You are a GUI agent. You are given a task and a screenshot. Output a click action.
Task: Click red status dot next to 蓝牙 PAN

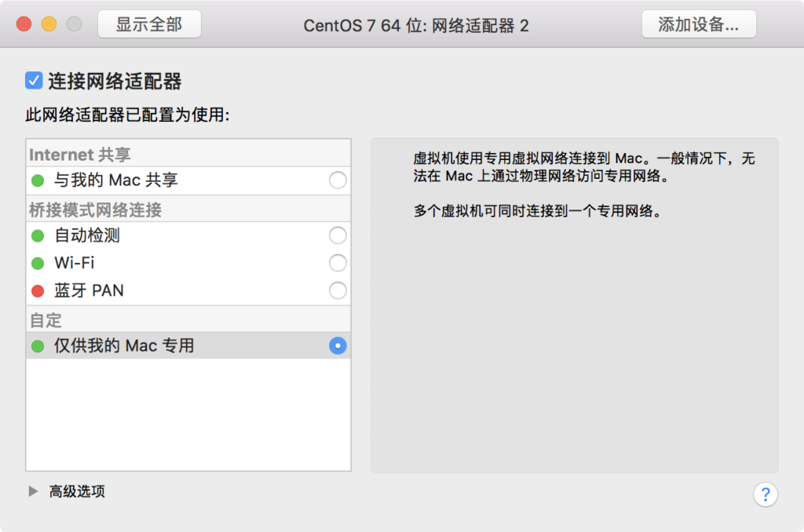[38, 291]
